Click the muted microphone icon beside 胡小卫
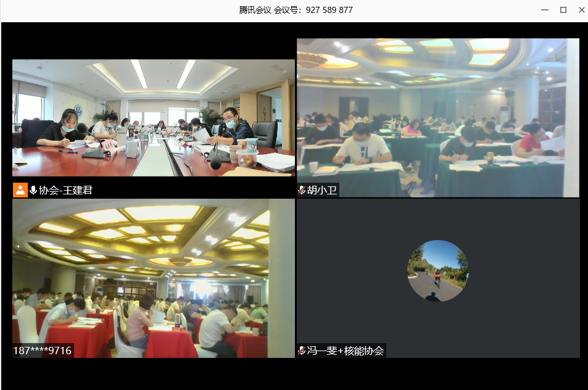588x390 pixels. (302, 190)
